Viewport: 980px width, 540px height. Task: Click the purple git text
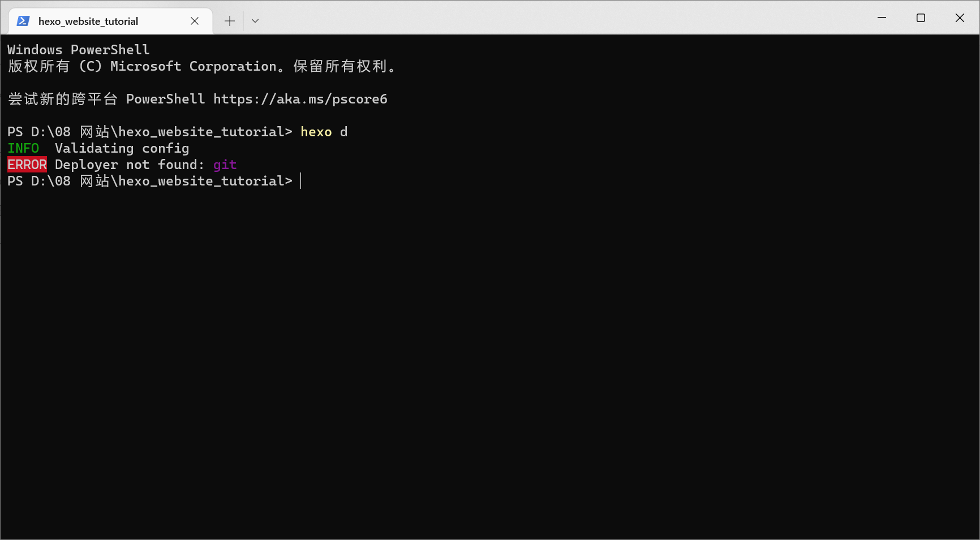(225, 165)
